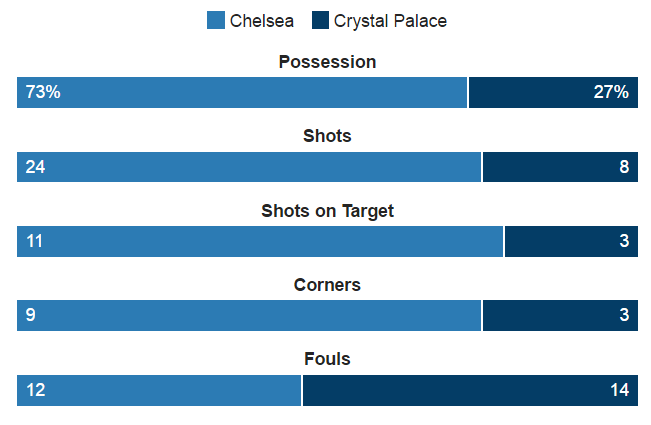The width and height of the screenshot is (651, 425).
Task: Click Chelsea's 12 fouls bar
Action: [x=159, y=390]
